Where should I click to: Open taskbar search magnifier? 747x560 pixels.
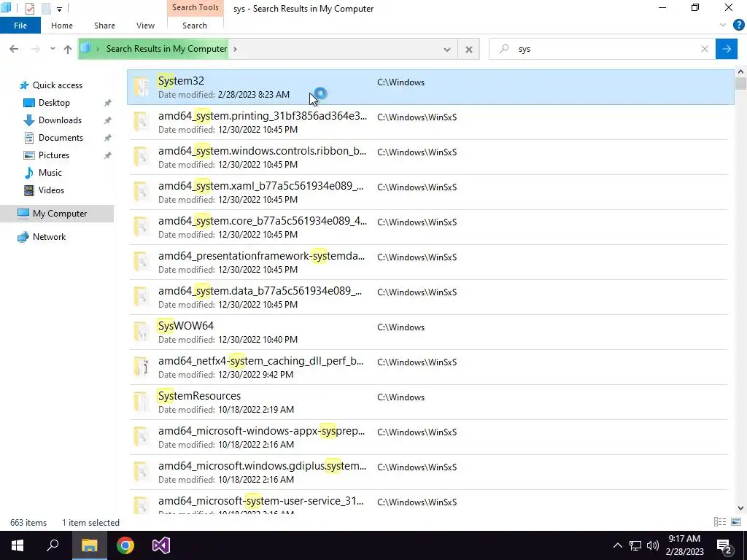click(x=53, y=545)
